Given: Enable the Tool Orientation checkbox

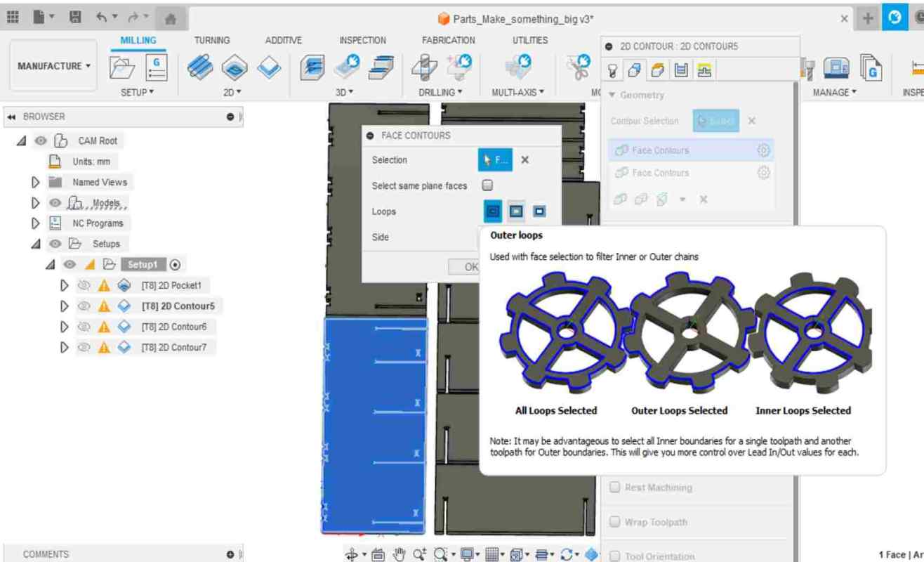Looking at the screenshot, I should click(x=615, y=556).
